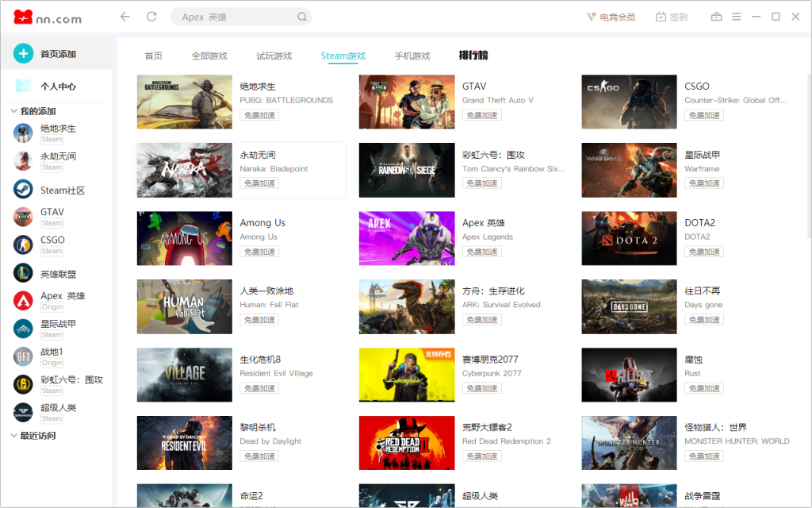Click 免费加速 under DOTA2

[704, 252]
